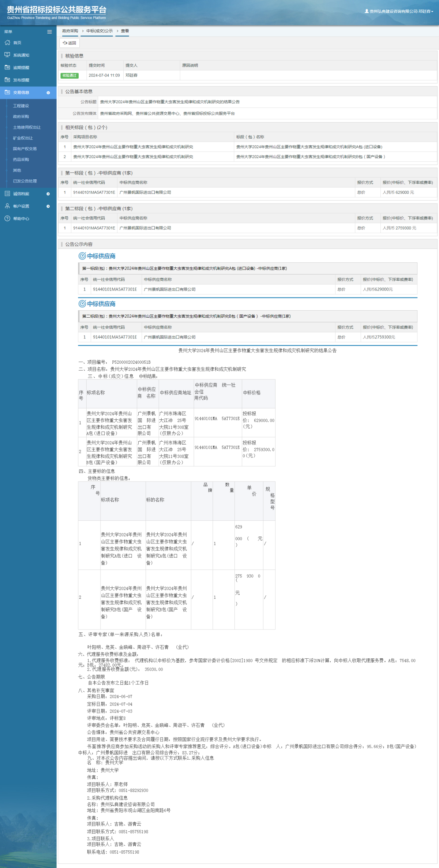The width and height of the screenshot is (439, 868).
Task: Click the 发布提醒 sidebar icon
Action: click(7, 80)
